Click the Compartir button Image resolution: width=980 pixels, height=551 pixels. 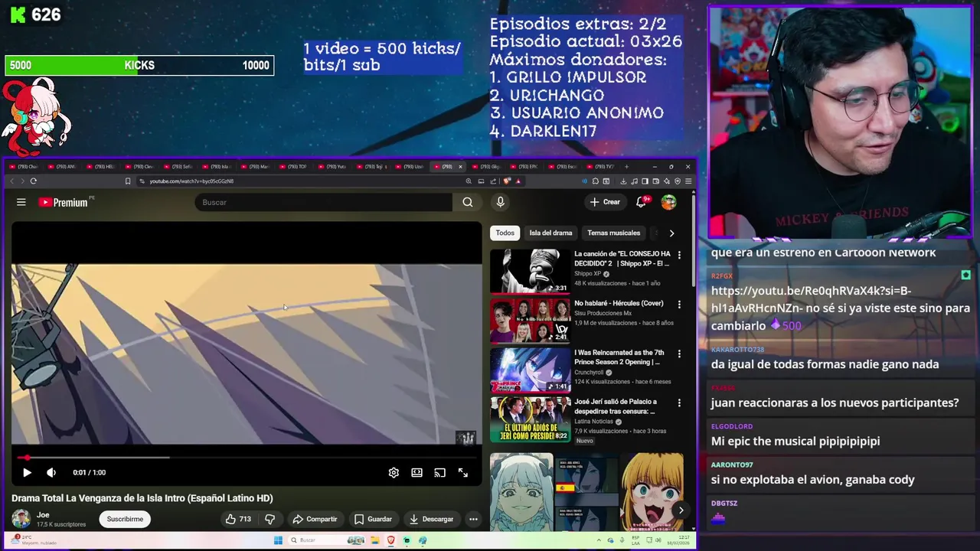(x=315, y=519)
